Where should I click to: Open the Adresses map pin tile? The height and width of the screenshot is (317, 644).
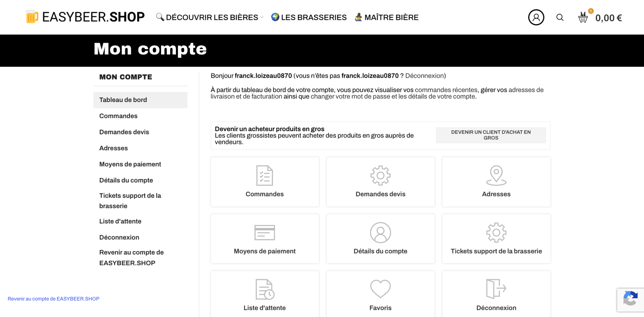496,176
